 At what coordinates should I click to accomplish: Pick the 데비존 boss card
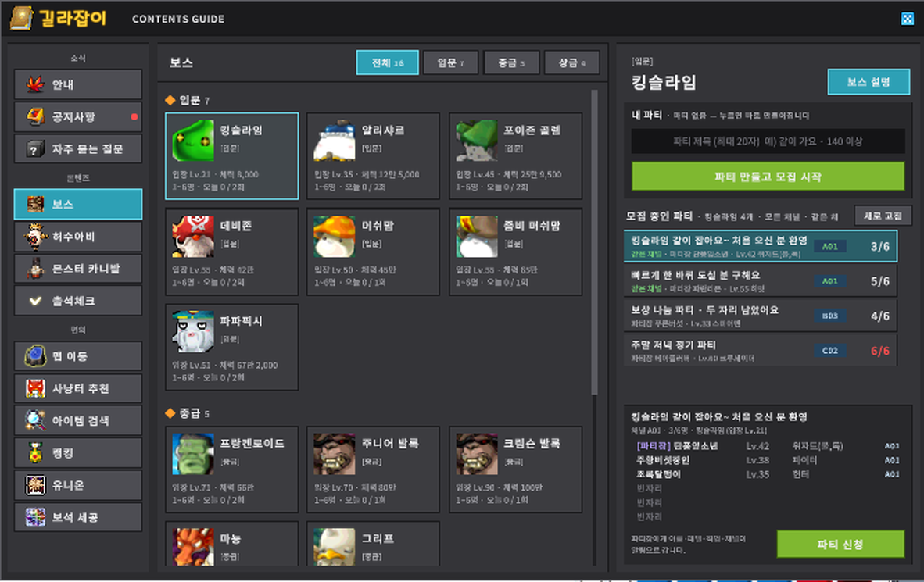click(x=231, y=252)
